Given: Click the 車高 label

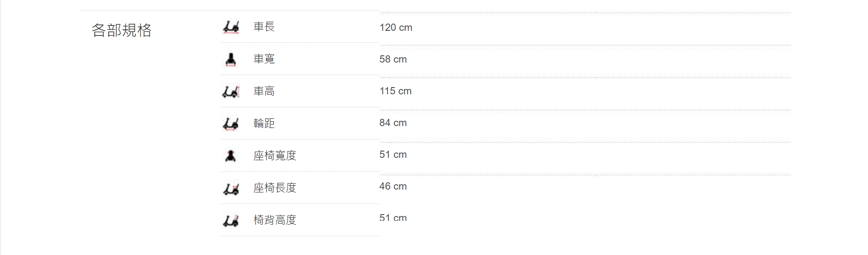Looking at the screenshot, I should pos(264,91).
